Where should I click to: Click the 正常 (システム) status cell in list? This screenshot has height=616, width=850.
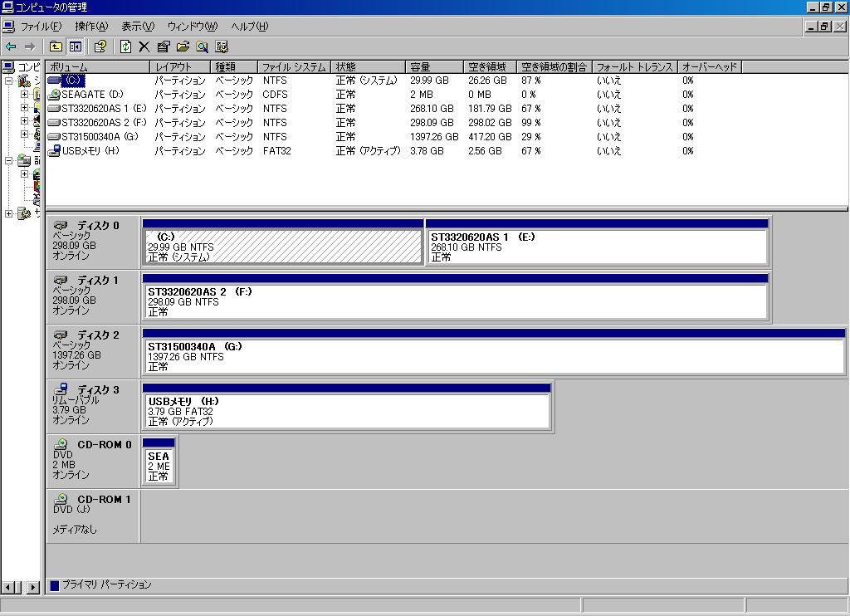tap(366, 81)
